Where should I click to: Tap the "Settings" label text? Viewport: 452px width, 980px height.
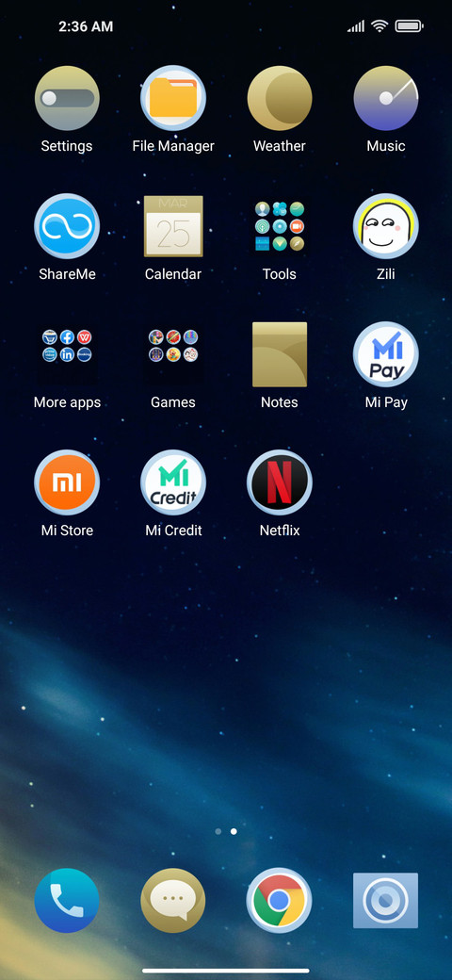(x=67, y=146)
